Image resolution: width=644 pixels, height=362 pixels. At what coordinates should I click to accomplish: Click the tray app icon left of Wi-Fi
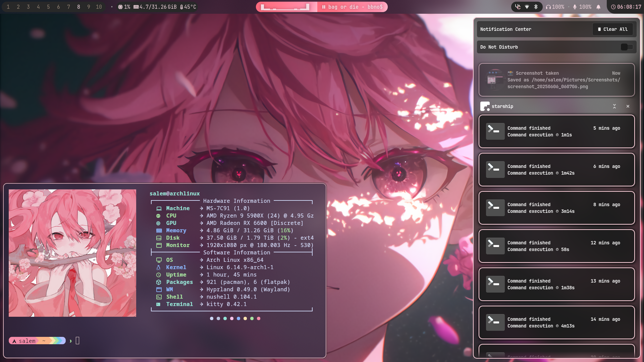point(518,7)
